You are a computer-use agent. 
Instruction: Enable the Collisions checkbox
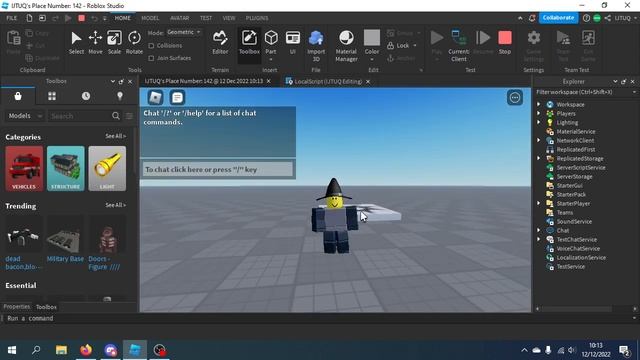151,46
